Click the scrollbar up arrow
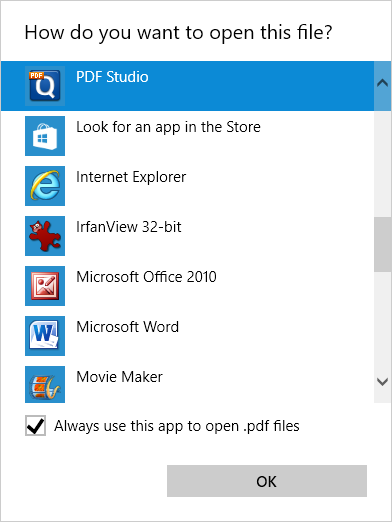Viewport: 392px width, 522px height. click(x=382, y=83)
